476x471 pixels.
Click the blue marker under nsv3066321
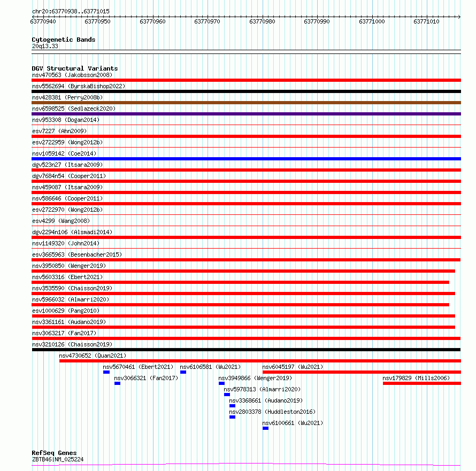click(118, 383)
